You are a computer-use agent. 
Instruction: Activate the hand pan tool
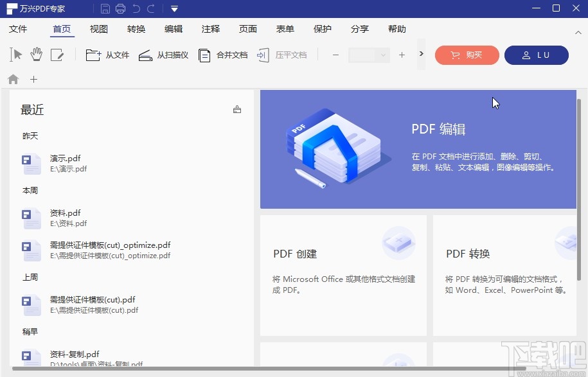(37, 55)
